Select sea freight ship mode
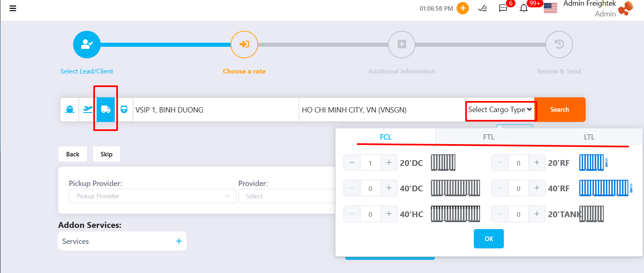This screenshot has width=644, height=273. point(69,110)
